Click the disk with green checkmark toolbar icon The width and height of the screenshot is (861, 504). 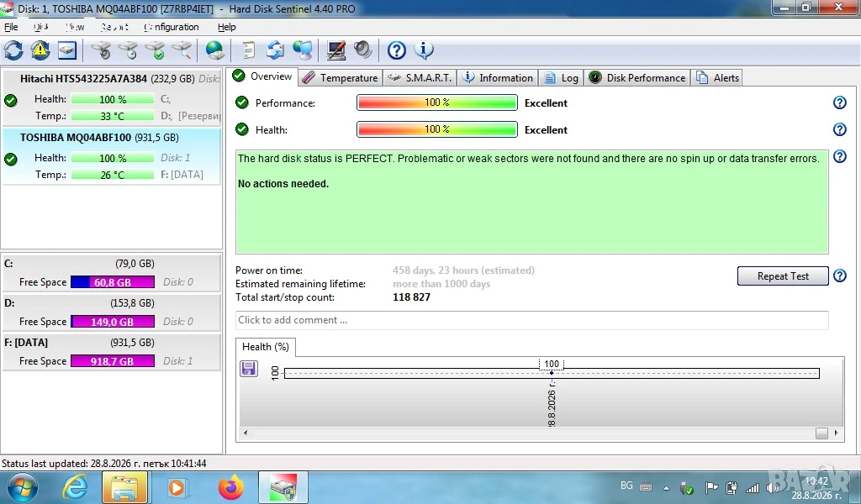pos(155,50)
